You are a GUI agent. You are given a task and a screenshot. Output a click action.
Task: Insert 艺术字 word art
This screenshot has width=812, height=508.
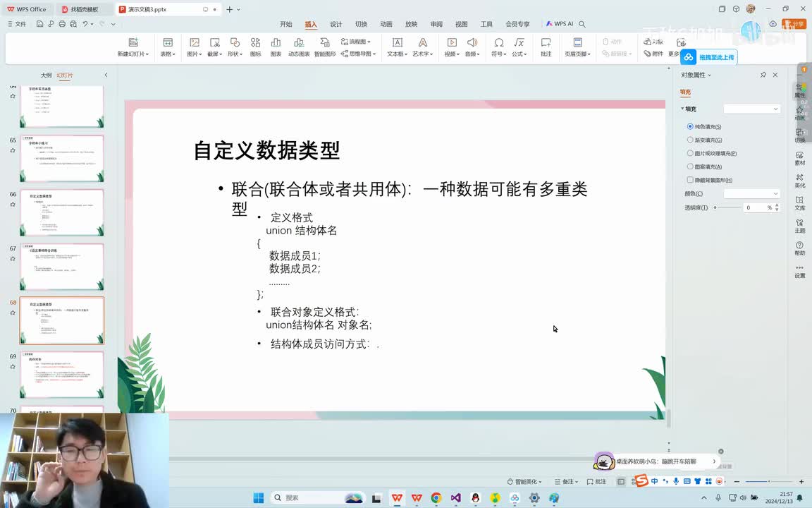click(x=423, y=47)
